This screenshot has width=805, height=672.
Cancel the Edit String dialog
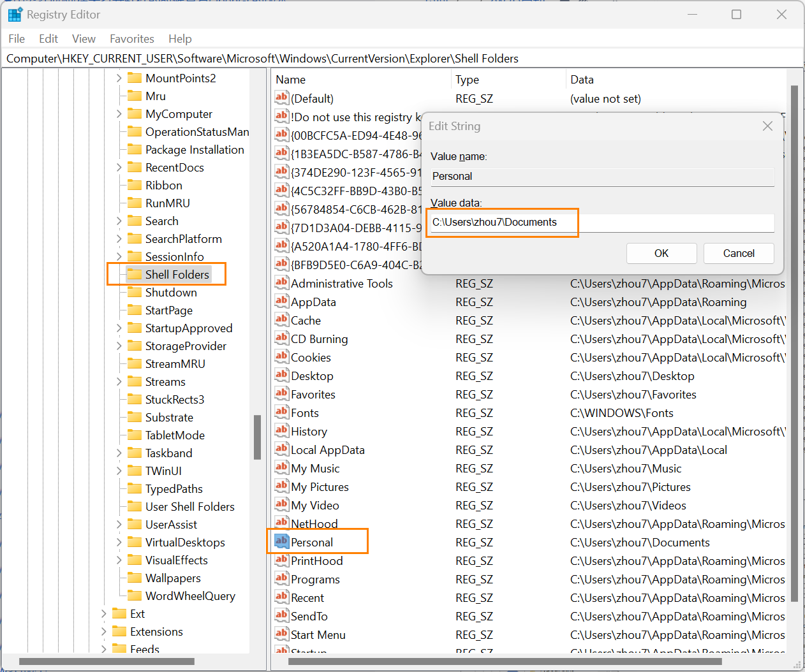[x=739, y=253]
